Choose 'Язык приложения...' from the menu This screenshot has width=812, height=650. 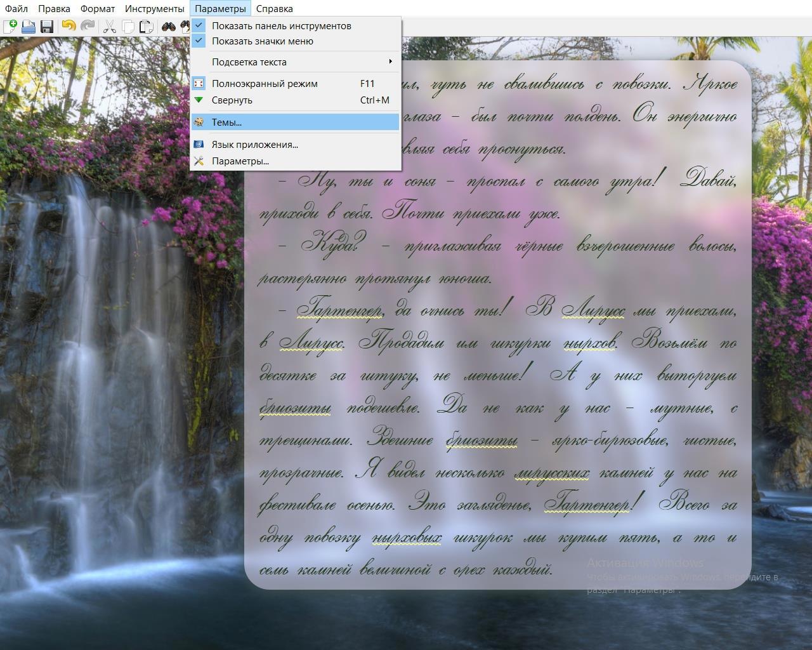tap(254, 145)
